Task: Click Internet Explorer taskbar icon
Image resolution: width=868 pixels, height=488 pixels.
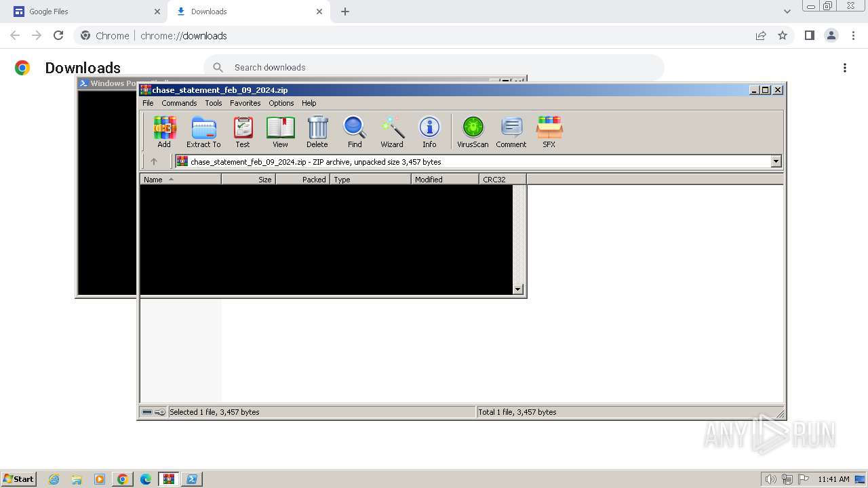Action: click(x=54, y=479)
